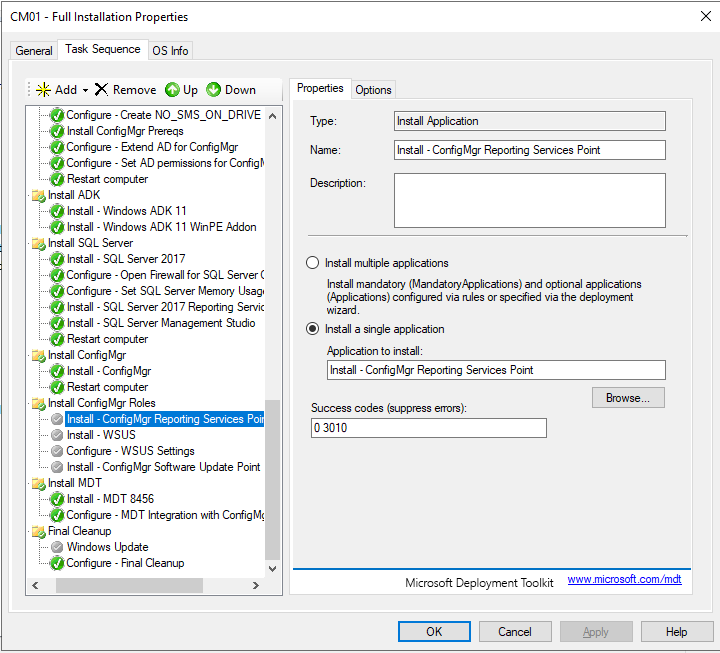Open the Options tab
720x653 pixels.
coord(373,90)
